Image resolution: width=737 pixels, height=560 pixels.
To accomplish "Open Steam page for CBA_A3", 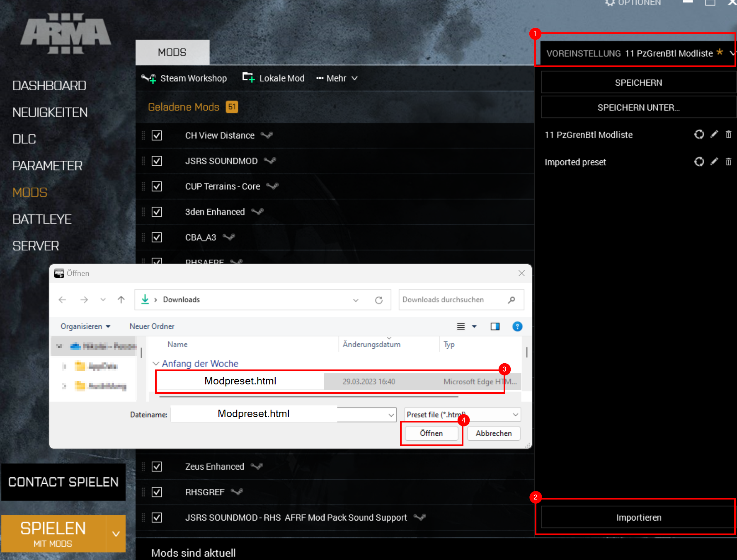I will click(x=229, y=237).
